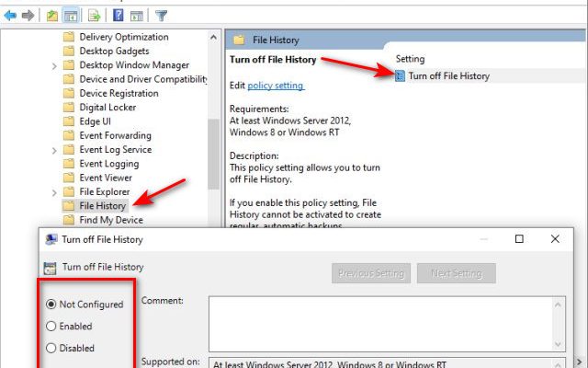Click the Forward arrow in toolbar
Viewport: 588px width, 368px height.
[28, 16]
